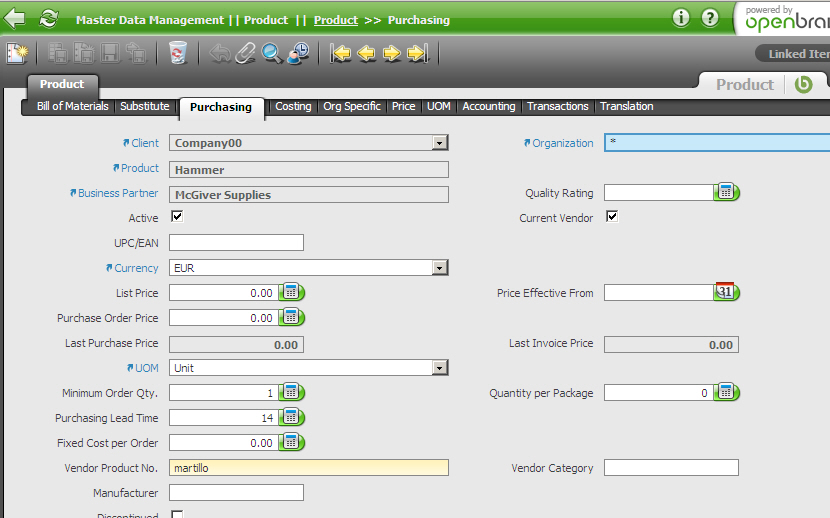This screenshot has width=830, height=518.
Task: Click the magnifier search icon in toolbar
Action: point(272,54)
